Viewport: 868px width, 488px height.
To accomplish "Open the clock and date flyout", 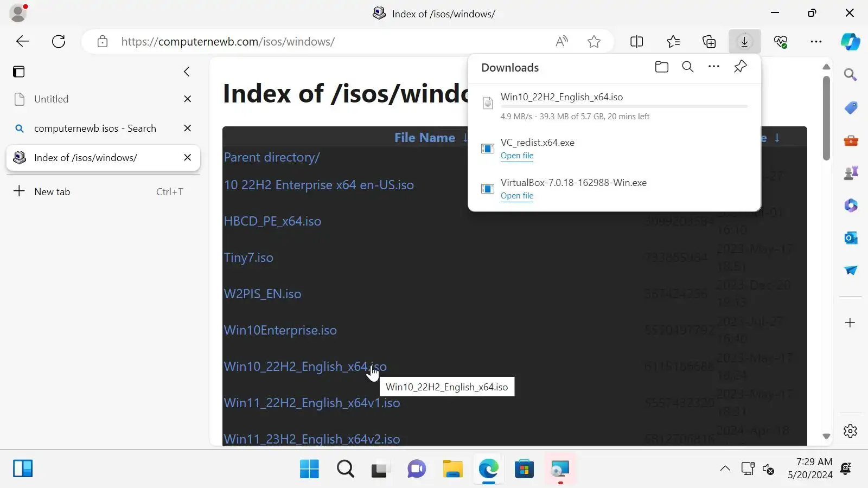I will (x=810, y=468).
